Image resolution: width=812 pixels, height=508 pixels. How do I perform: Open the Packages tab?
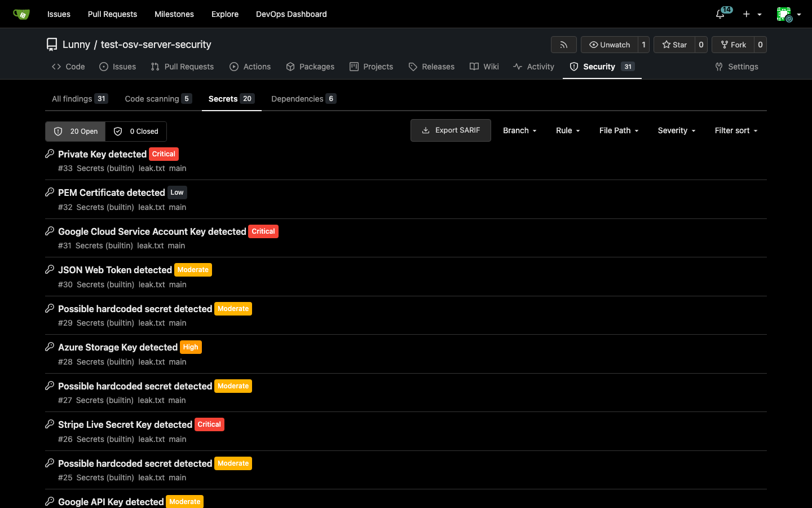pos(310,67)
